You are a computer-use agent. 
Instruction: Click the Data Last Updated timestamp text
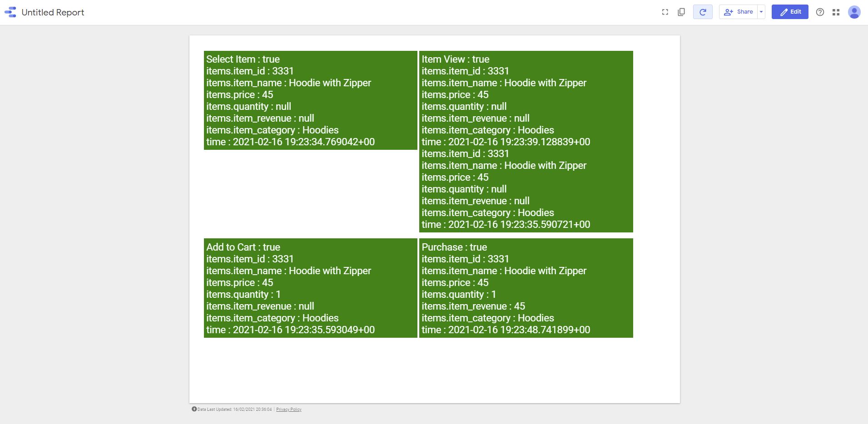coord(234,409)
